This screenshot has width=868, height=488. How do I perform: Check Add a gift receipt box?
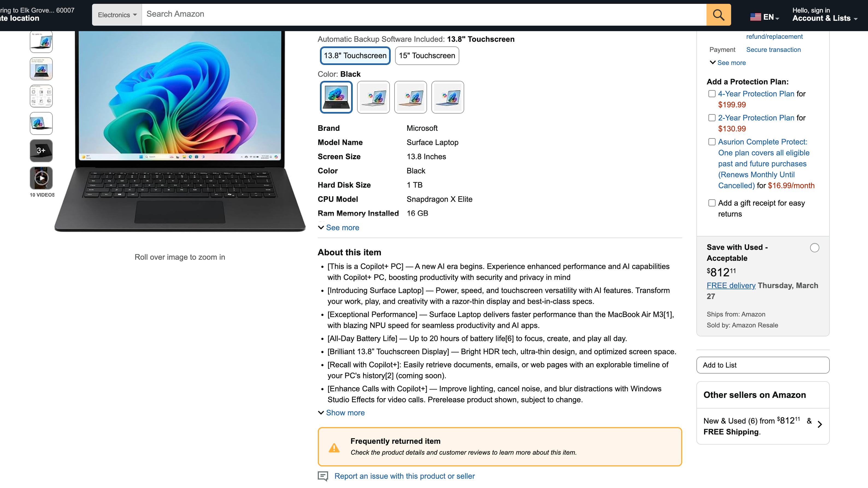712,203
